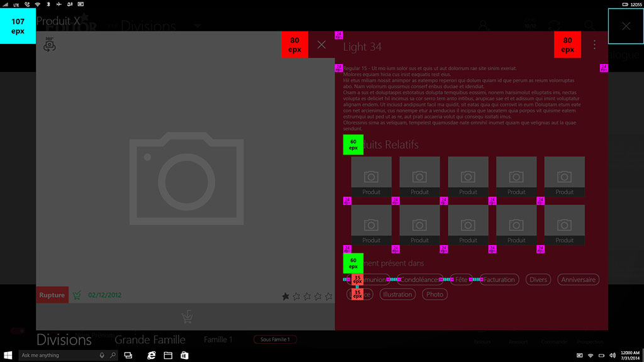The width and height of the screenshot is (644, 362).
Task: Expand the Divisions dropdown arrow in header
Action: tap(197, 26)
